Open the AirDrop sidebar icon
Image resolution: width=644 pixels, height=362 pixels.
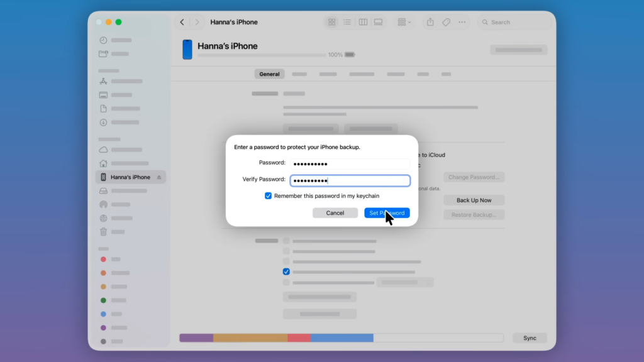(104, 204)
